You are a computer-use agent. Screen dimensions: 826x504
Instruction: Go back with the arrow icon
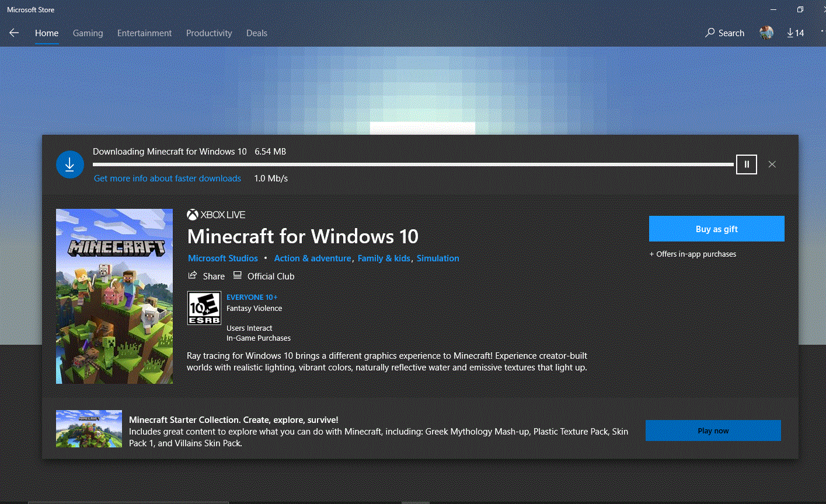[14, 33]
